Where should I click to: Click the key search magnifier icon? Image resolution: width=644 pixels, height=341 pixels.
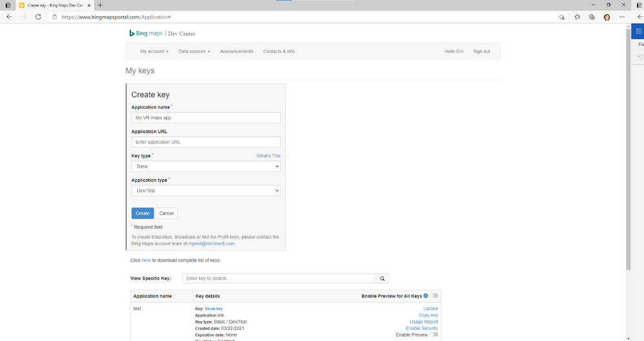[x=383, y=278]
